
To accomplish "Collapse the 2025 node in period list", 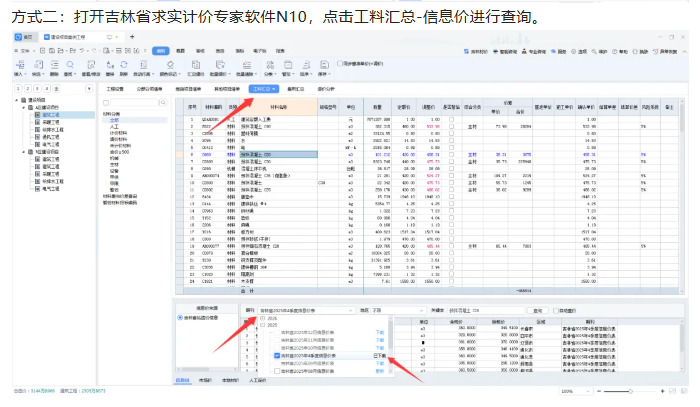I will [x=262, y=325].
